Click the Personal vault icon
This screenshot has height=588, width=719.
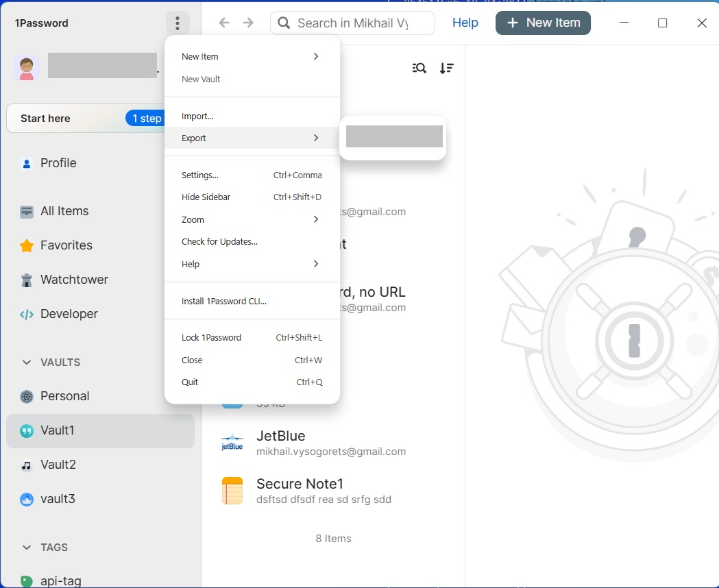pos(26,396)
